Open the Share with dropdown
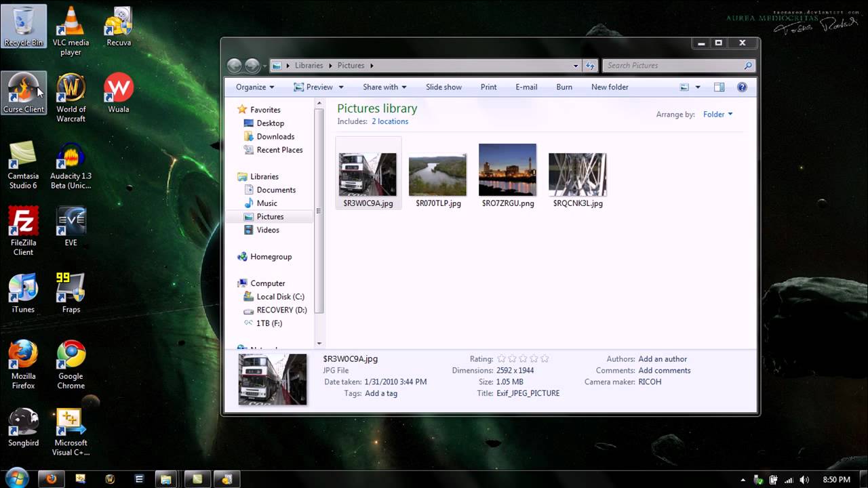The image size is (868, 488). [x=384, y=87]
